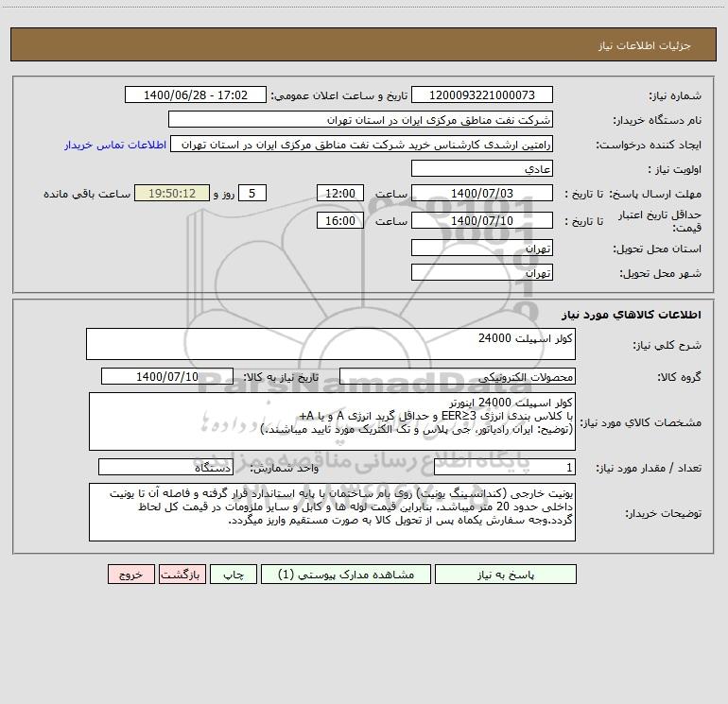
Task: Open مشاهده مدارک پیوستی (1) button
Action: click(346, 575)
